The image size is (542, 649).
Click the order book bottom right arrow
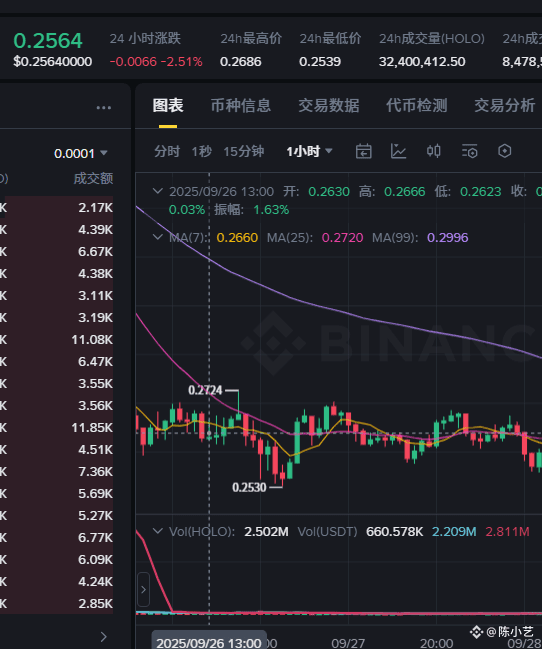click(104, 637)
